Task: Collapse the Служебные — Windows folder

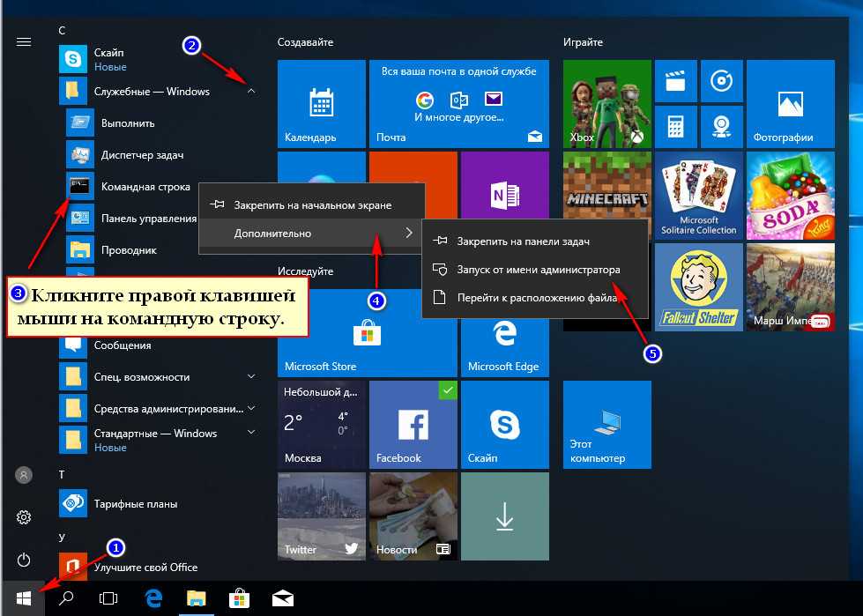Action: tap(251, 91)
